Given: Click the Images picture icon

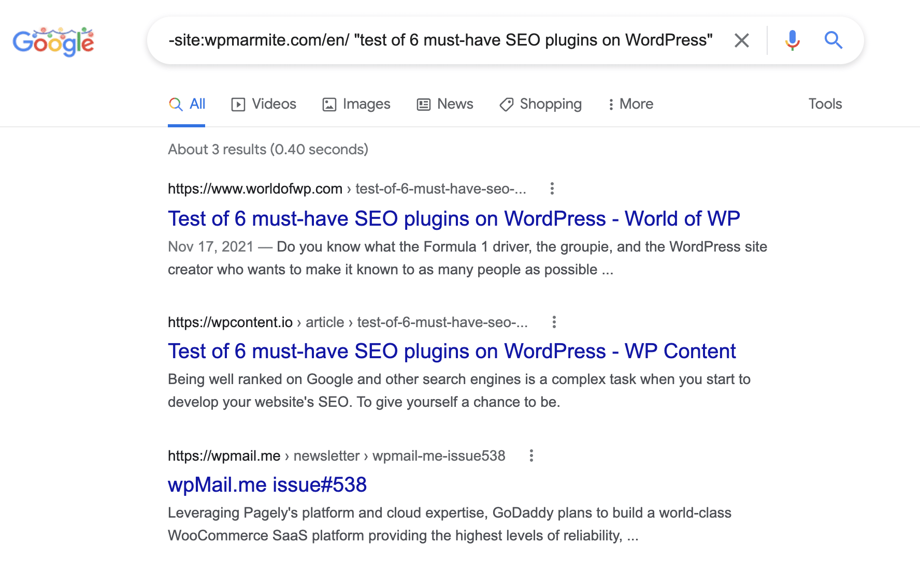Looking at the screenshot, I should pyautogui.click(x=330, y=104).
